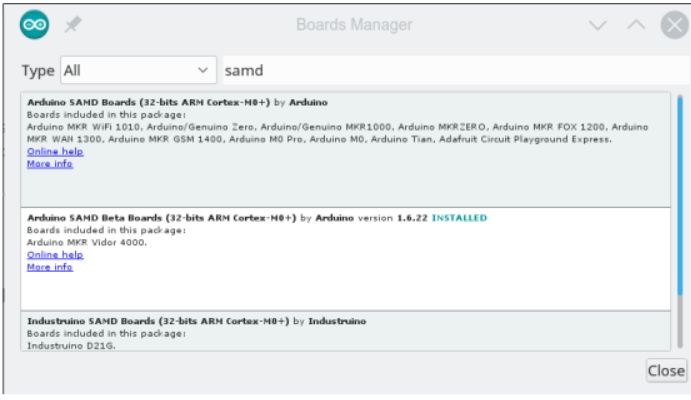Click the Industruino D21G text
691x400 pixels.
pyautogui.click(x=71, y=346)
